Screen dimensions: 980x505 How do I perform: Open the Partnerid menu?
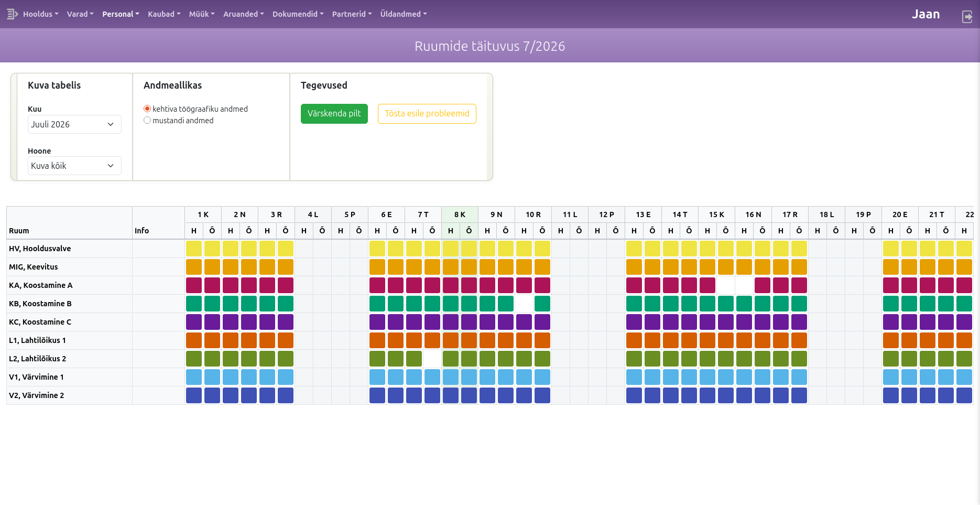(x=352, y=14)
